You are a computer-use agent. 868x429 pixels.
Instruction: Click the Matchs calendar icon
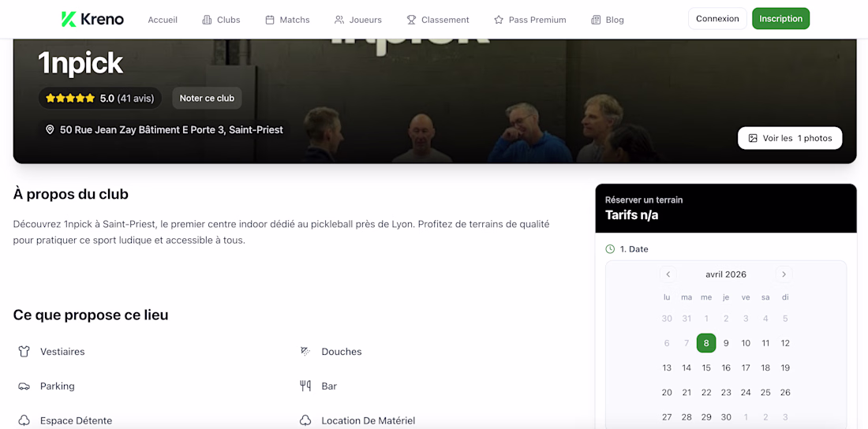[x=270, y=20]
